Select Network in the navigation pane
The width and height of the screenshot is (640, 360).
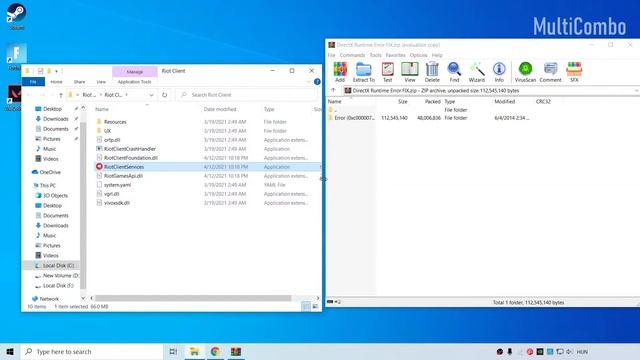45,299
